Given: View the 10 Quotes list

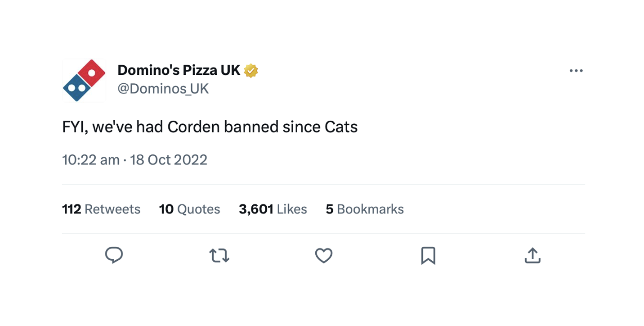Looking at the screenshot, I should click(189, 209).
